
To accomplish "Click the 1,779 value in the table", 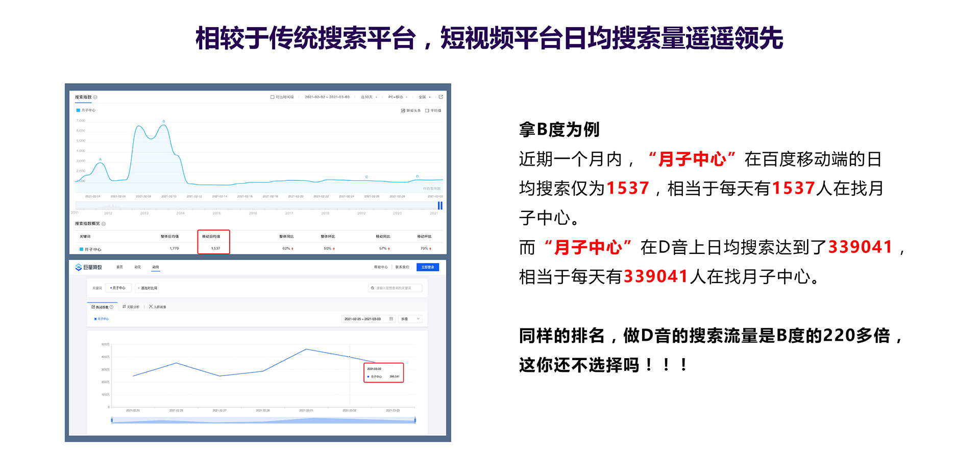I will (x=174, y=249).
